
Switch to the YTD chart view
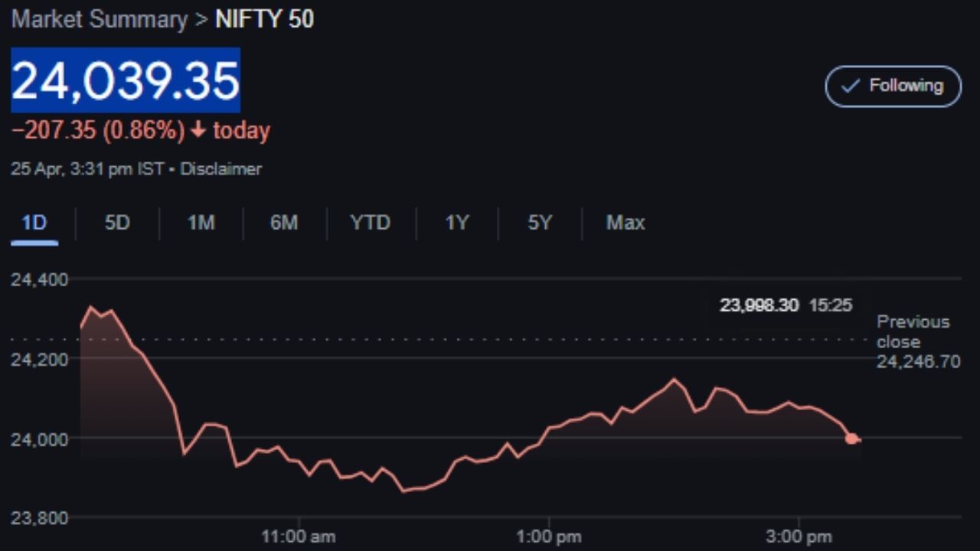[370, 223]
